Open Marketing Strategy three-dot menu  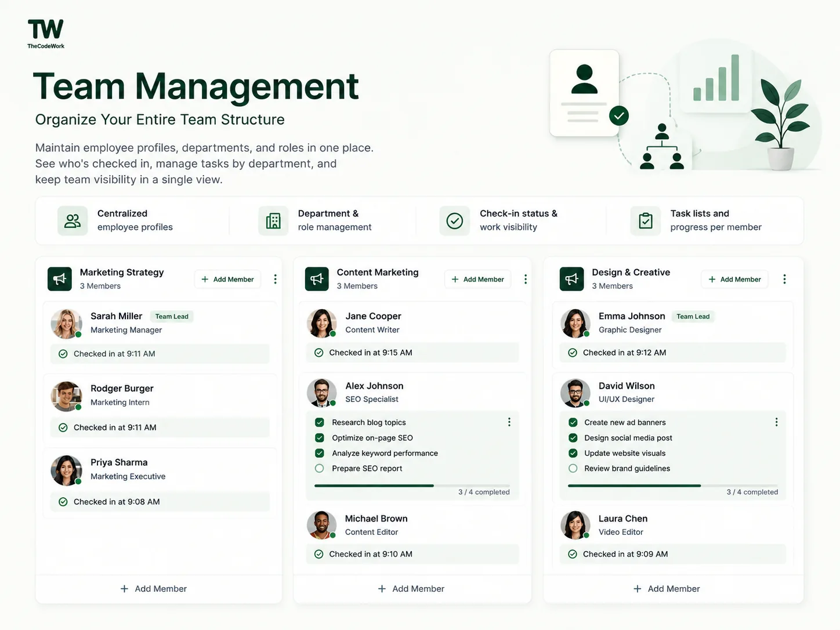coord(275,279)
